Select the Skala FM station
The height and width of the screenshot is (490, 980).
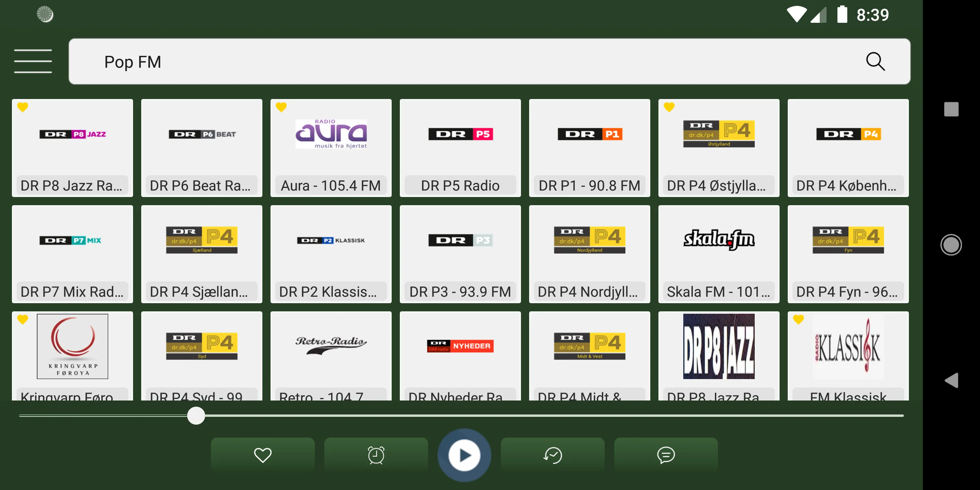[x=719, y=254]
